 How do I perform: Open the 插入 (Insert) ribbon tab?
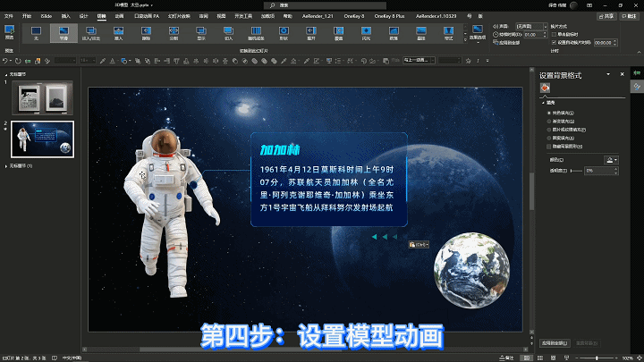65,16
